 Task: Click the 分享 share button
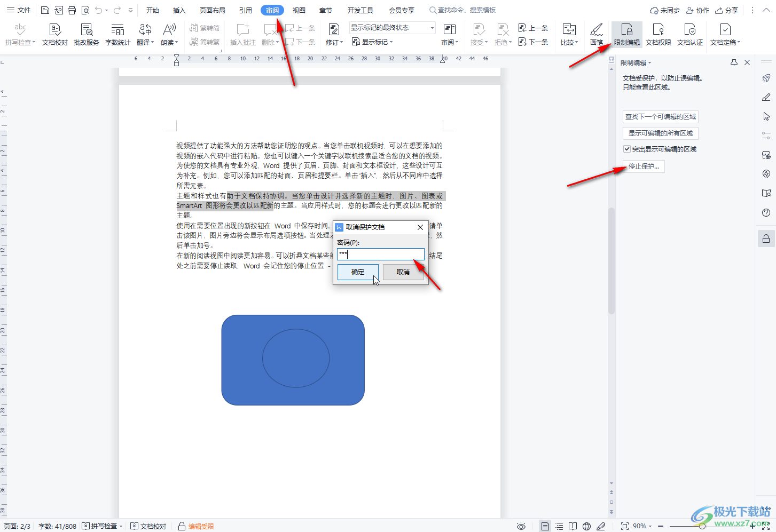pyautogui.click(x=727, y=10)
